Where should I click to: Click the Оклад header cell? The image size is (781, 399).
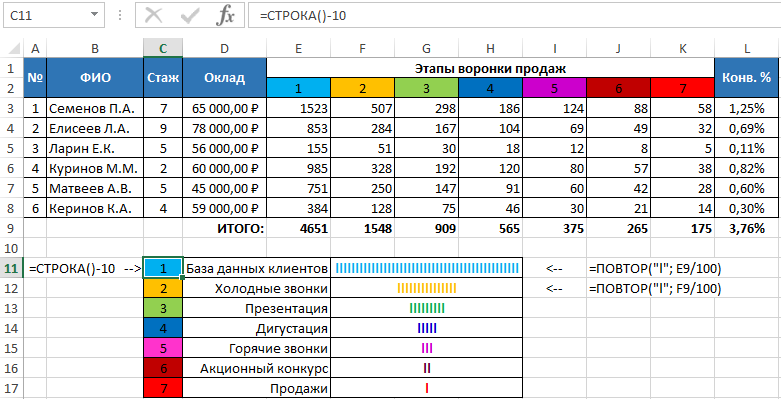(224, 78)
